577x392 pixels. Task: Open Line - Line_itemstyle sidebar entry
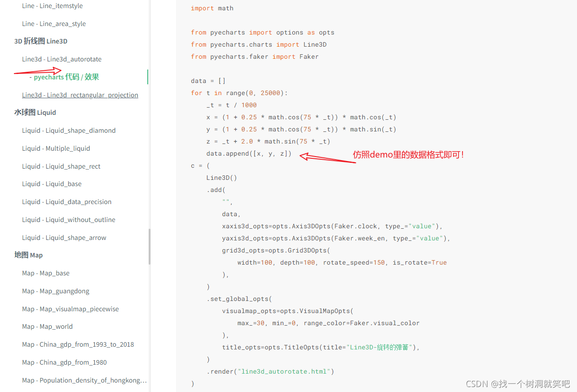pos(52,6)
